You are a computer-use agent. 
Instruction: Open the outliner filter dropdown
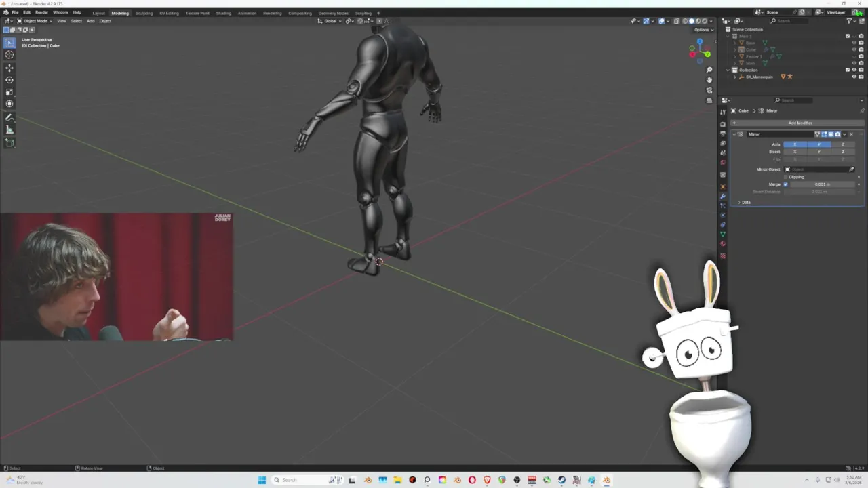click(x=851, y=21)
